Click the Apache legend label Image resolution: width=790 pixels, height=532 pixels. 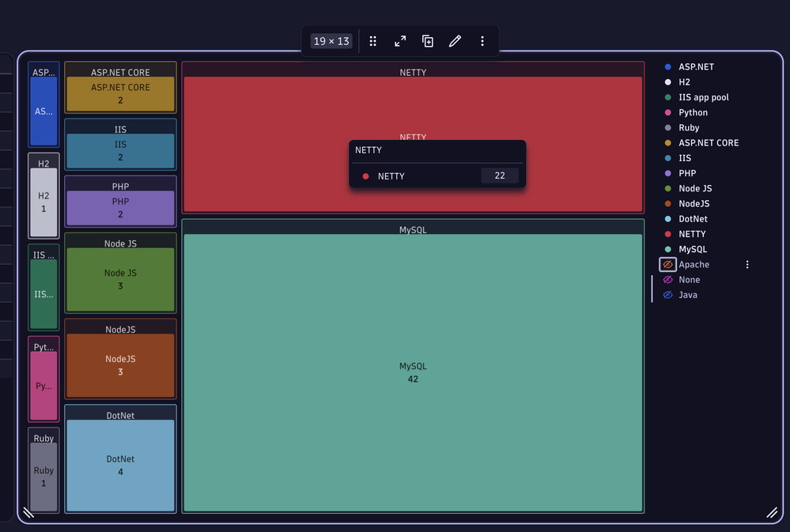694,265
